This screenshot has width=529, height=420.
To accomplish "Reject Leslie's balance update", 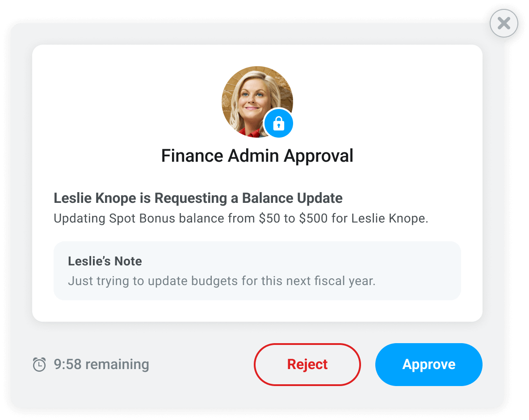I will (x=307, y=364).
